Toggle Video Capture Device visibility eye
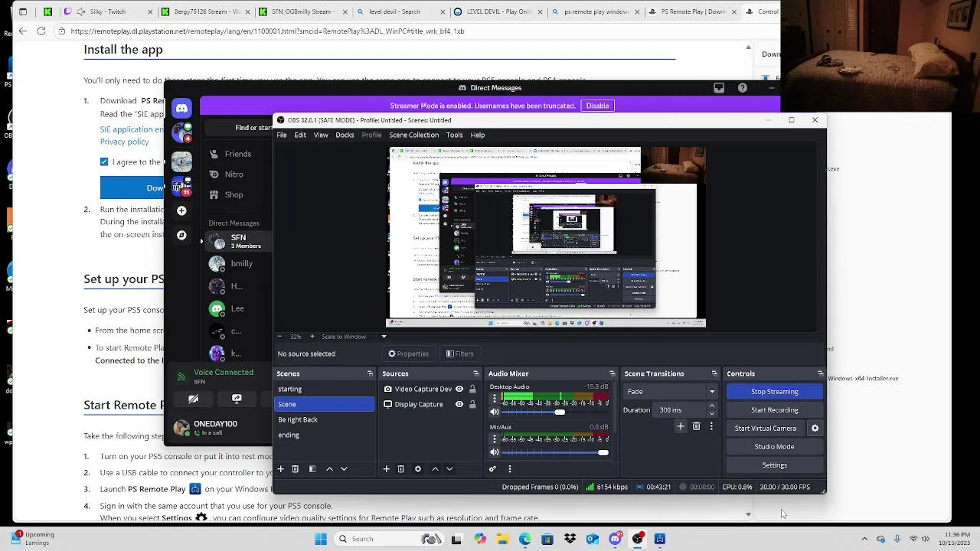The image size is (980, 551). (x=459, y=389)
